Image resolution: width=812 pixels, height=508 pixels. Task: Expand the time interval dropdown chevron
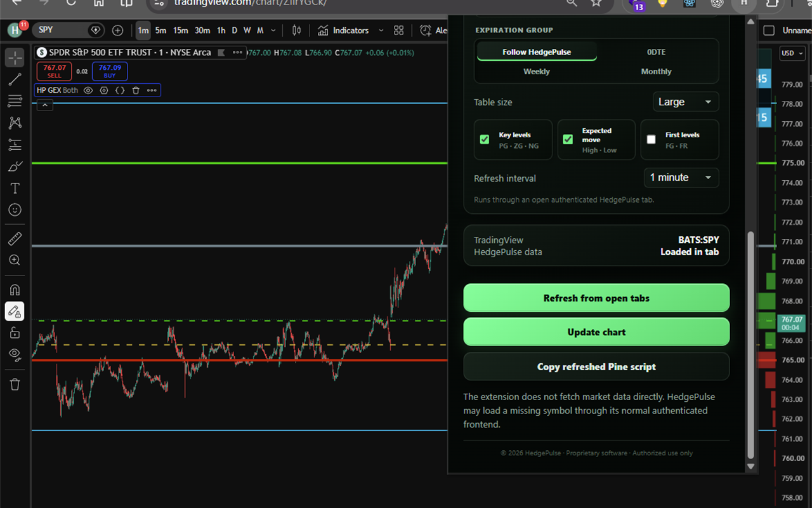click(x=273, y=30)
